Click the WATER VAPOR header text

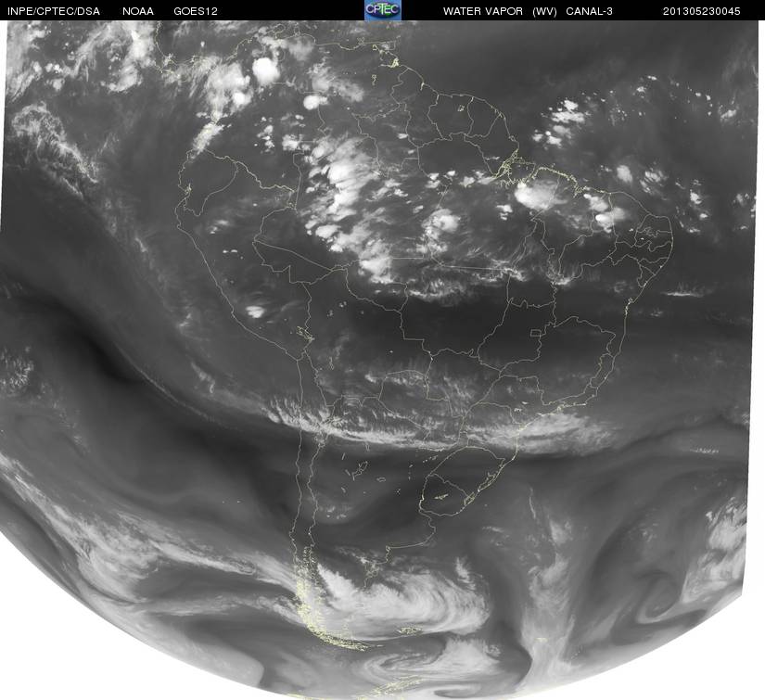point(483,11)
